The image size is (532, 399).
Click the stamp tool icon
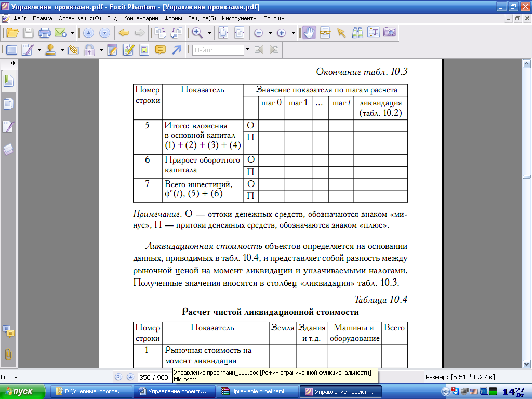pyautogui.click(x=50, y=50)
